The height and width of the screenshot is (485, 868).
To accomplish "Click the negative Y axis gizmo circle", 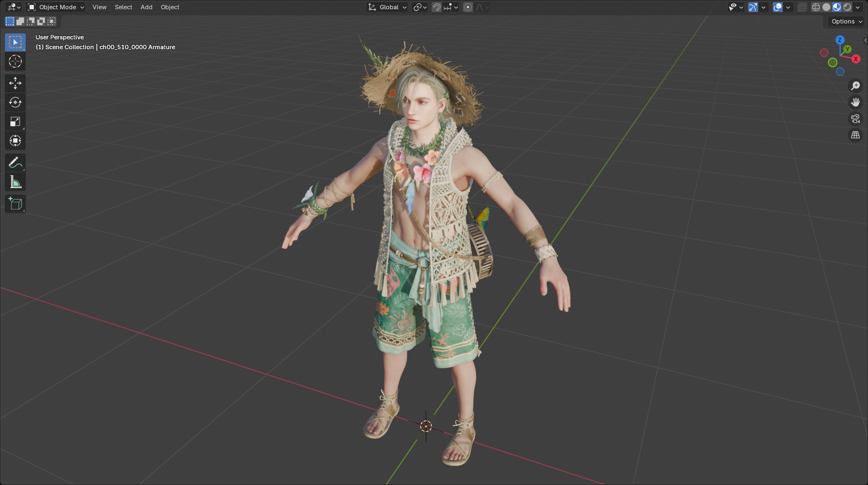I will coord(832,63).
